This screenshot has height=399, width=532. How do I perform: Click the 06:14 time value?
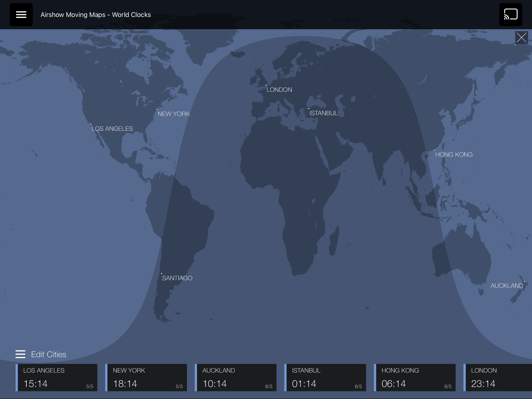point(394,384)
